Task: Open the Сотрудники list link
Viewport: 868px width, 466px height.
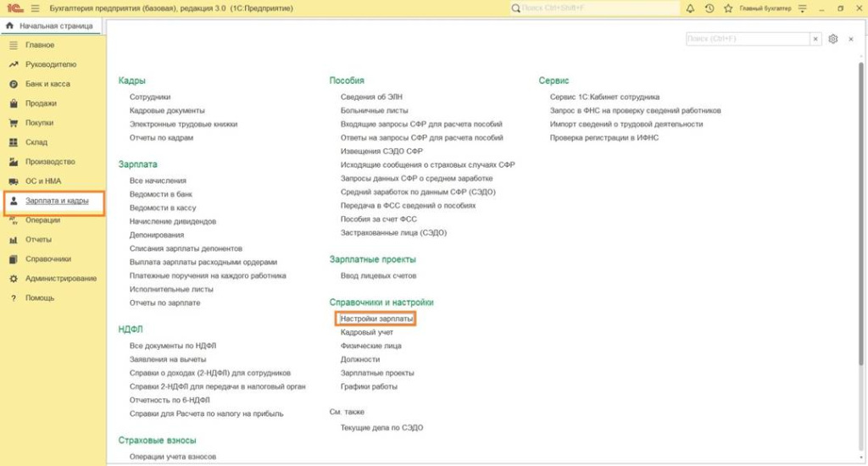Action: pyautogui.click(x=150, y=97)
